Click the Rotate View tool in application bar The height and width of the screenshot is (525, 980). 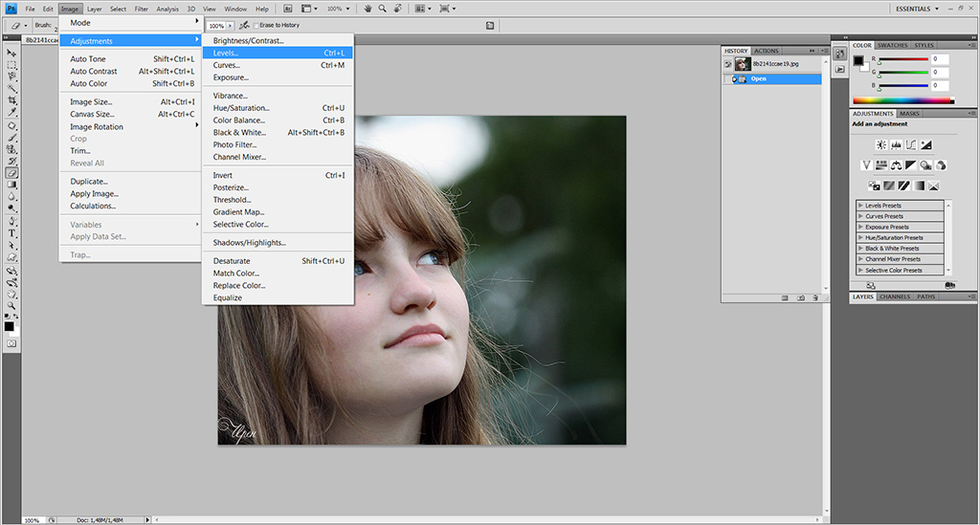[397, 9]
